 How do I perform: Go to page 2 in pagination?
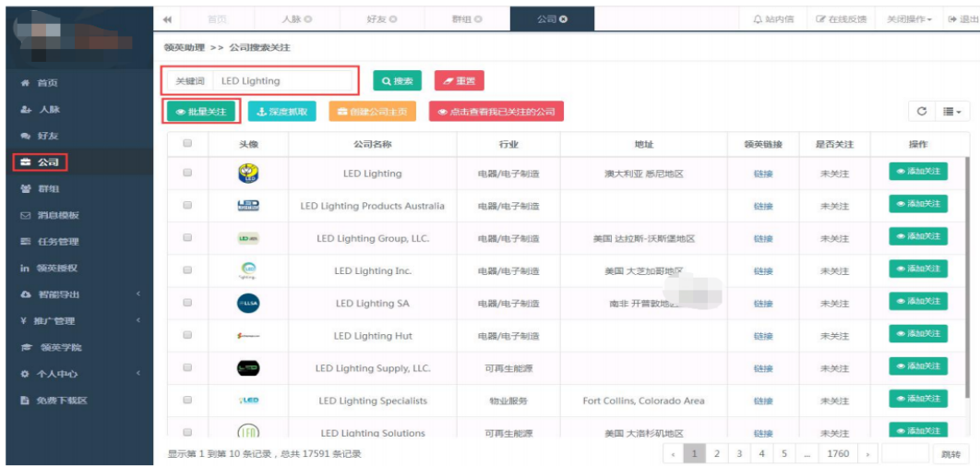coord(717,453)
